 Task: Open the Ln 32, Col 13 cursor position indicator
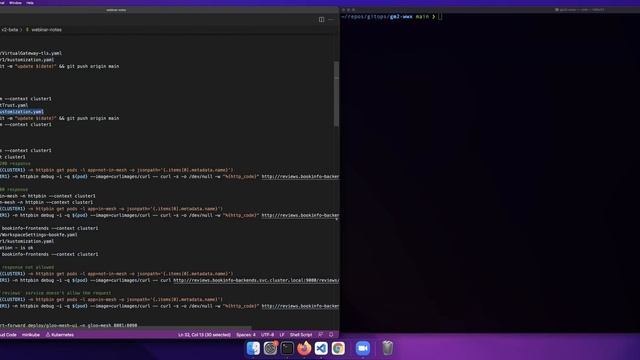coord(204,335)
